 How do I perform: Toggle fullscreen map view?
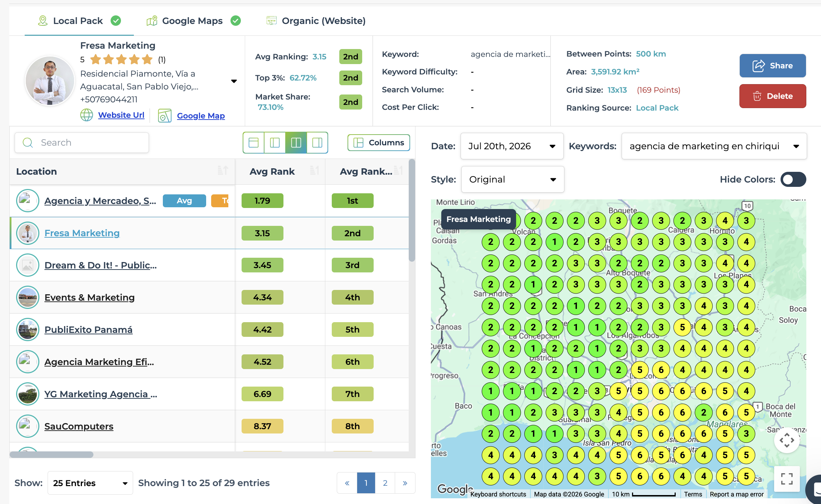(x=787, y=479)
